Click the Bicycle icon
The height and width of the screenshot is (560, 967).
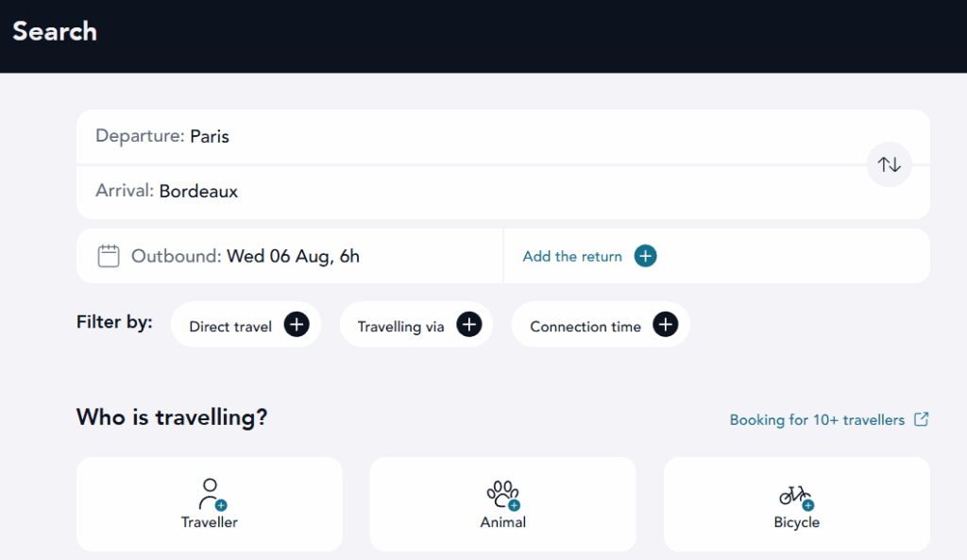796,497
